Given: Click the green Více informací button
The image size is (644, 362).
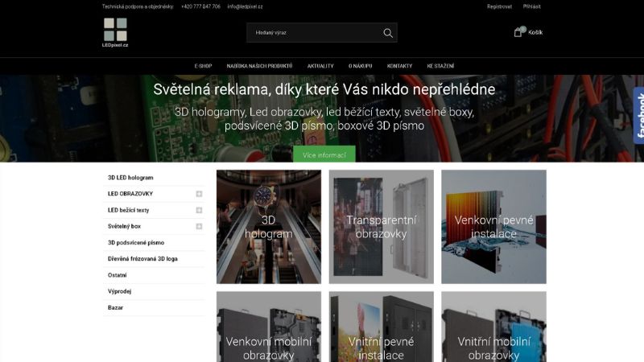Looking at the screenshot, I should click(324, 154).
